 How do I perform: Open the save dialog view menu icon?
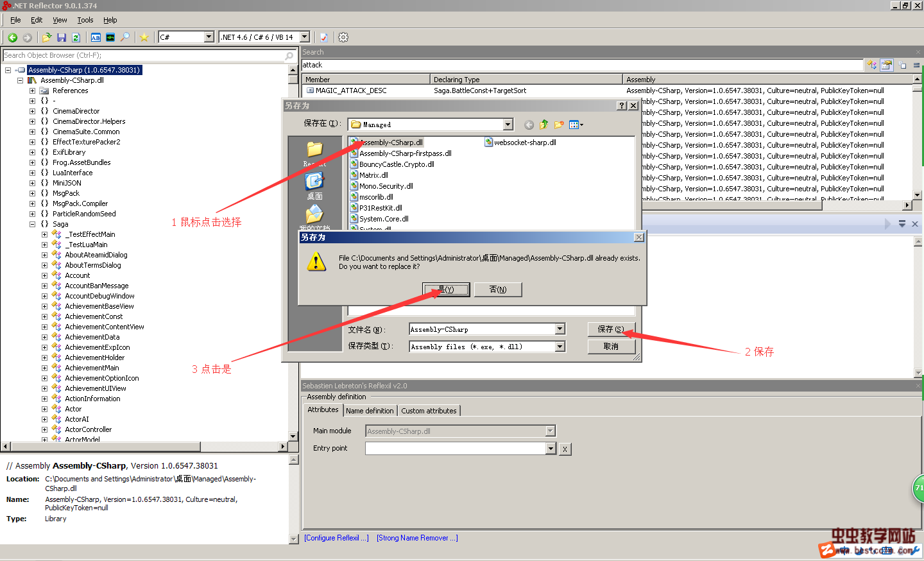point(576,125)
